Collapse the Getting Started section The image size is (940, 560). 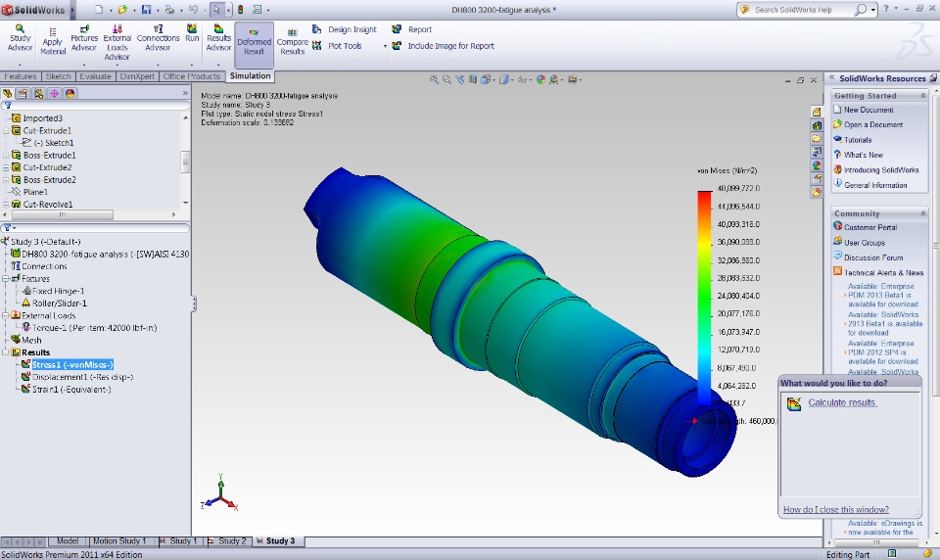[x=922, y=96]
